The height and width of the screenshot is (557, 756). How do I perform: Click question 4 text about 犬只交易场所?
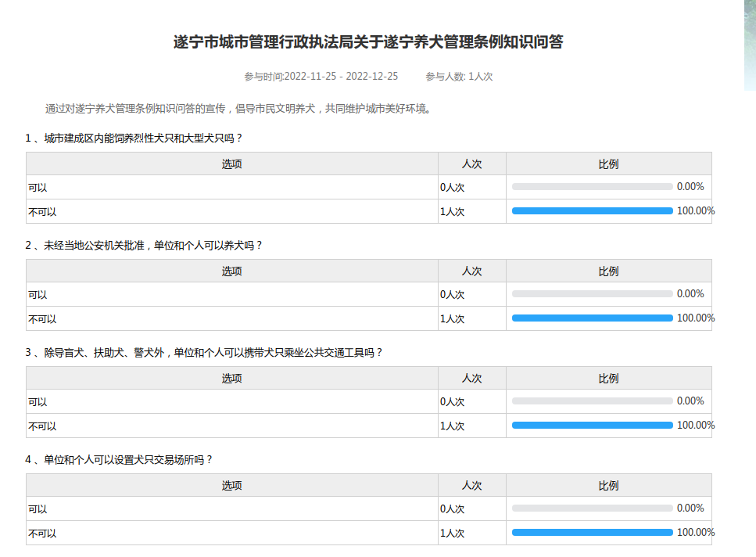119,460
